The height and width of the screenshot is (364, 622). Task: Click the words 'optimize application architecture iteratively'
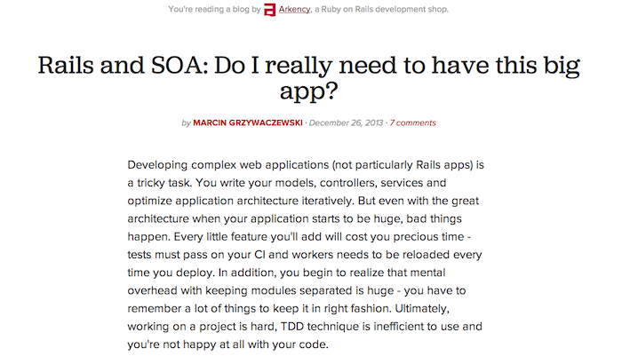coord(240,201)
